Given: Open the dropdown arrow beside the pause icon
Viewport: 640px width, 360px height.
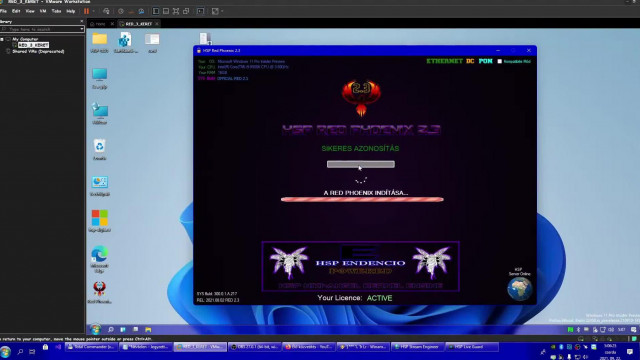Looking at the screenshot, I should point(93,11).
